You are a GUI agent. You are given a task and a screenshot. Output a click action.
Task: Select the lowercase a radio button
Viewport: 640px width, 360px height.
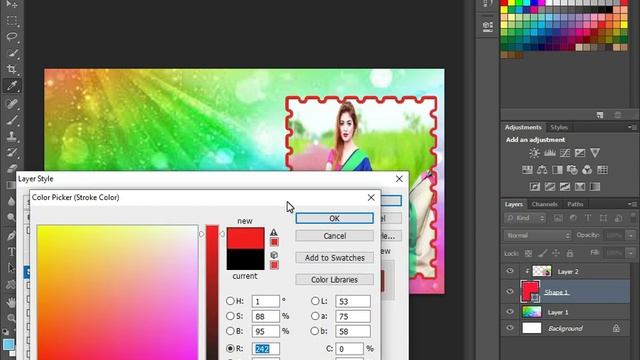point(315,316)
